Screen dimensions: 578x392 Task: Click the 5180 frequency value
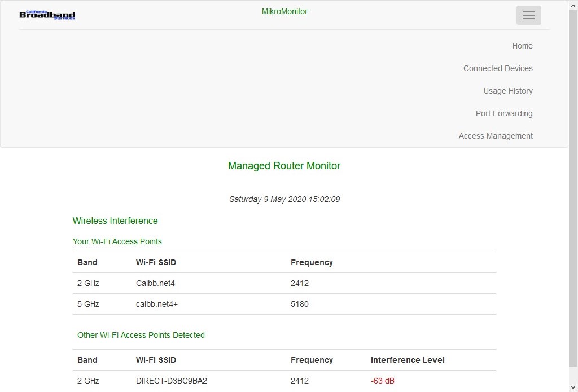click(x=299, y=304)
